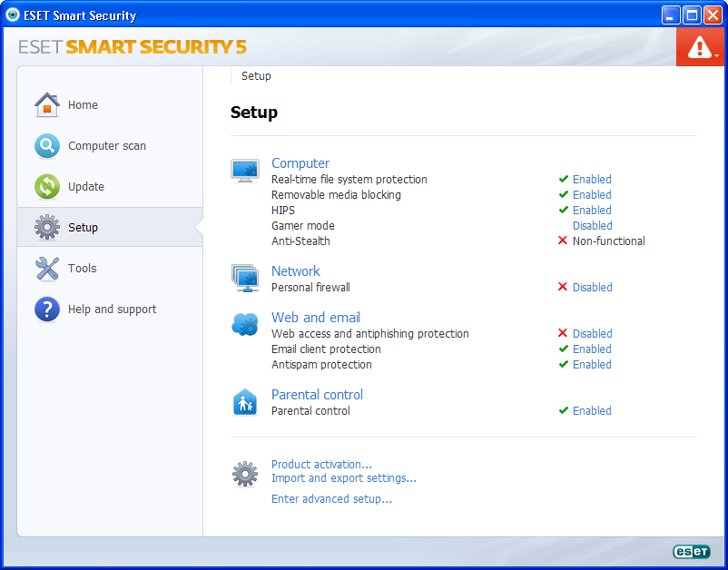Image resolution: width=728 pixels, height=570 pixels.
Task: Click the Non-functional status text
Action: (609, 241)
